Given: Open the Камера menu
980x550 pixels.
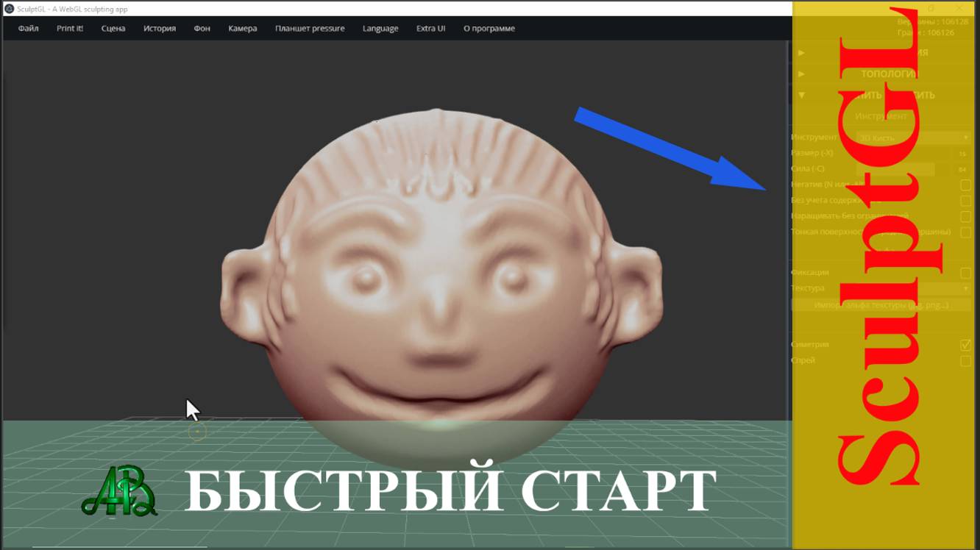Looking at the screenshot, I should click(x=243, y=29).
